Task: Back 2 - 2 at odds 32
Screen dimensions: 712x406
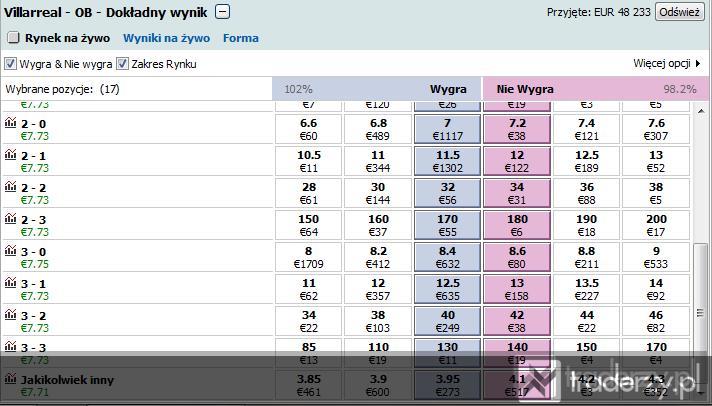Action: [x=447, y=193]
